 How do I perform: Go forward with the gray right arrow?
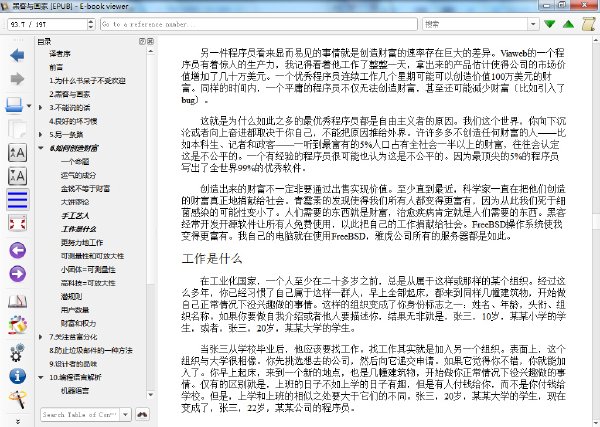17,79
